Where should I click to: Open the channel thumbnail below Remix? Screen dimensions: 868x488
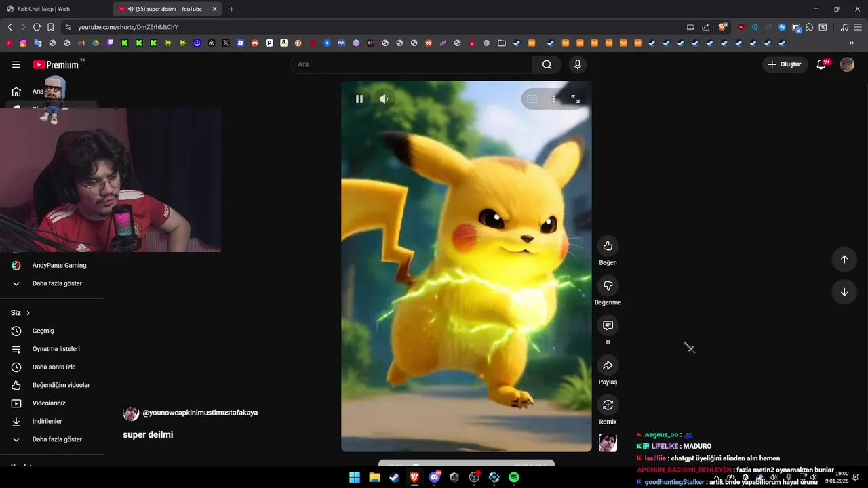tap(608, 443)
